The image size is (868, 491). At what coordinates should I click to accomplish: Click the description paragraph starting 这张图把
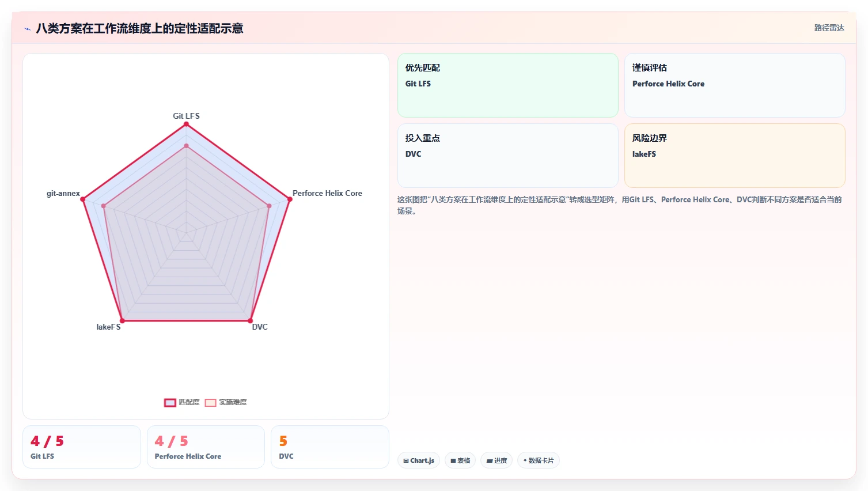point(620,205)
